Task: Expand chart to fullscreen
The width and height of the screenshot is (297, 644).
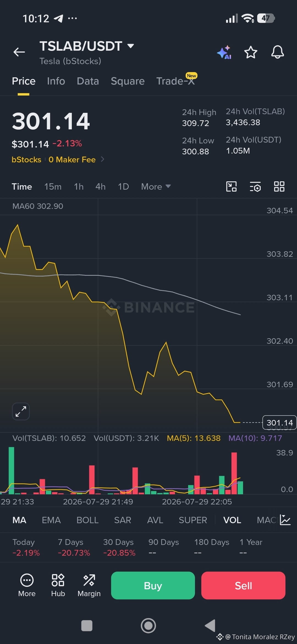Action: click(21, 411)
